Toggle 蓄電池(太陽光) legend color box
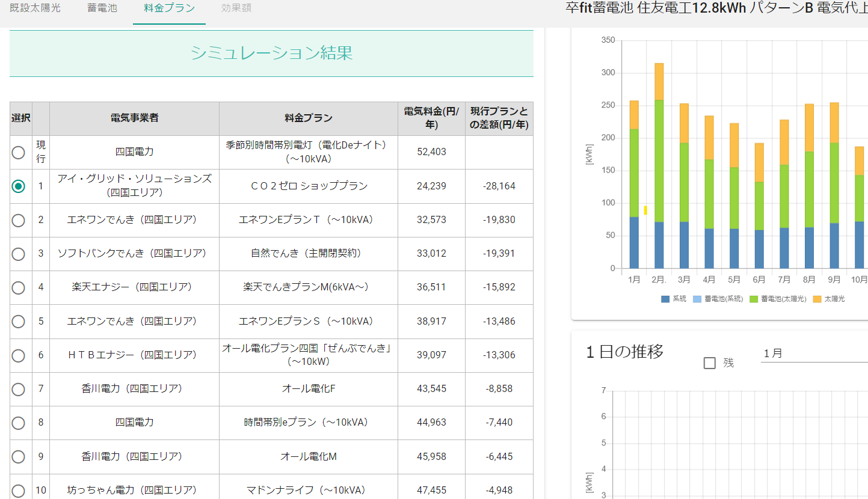The height and width of the screenshot is (499, 868). (x=753, y=299)
